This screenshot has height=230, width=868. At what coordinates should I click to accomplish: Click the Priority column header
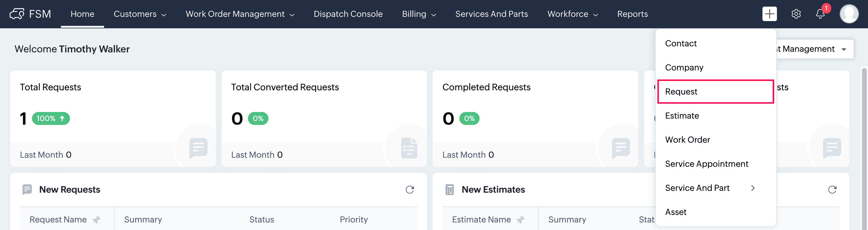click(353, 219)
